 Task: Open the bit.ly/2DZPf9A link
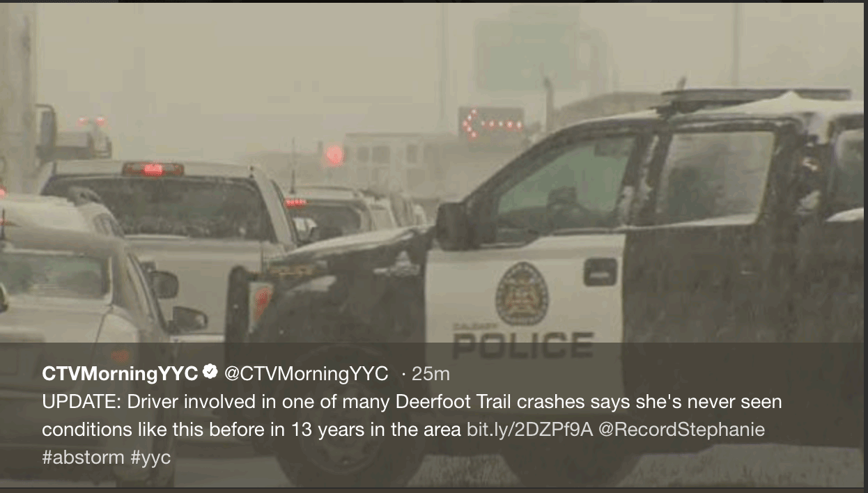(x=529, y=430)
